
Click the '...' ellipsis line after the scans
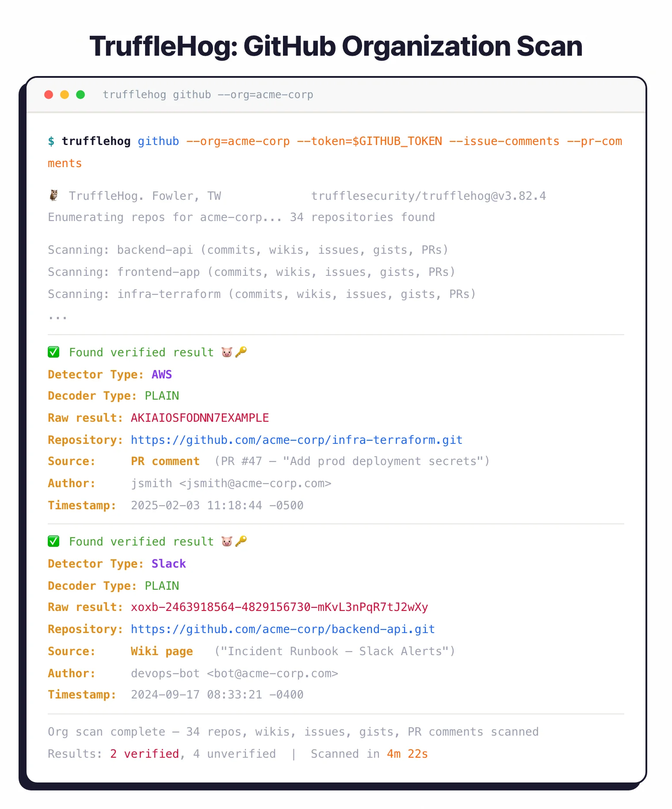pos(58,317)
